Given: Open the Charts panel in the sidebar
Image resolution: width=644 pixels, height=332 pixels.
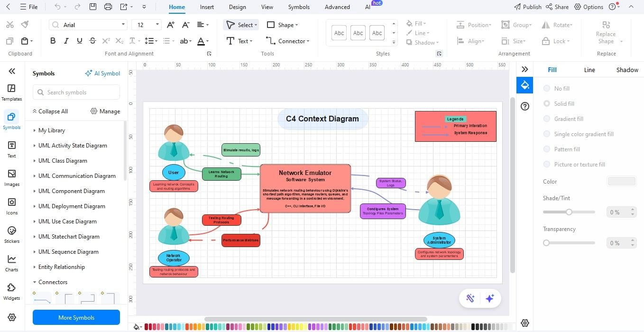Looking at the screenshot, I should (11, 262).
